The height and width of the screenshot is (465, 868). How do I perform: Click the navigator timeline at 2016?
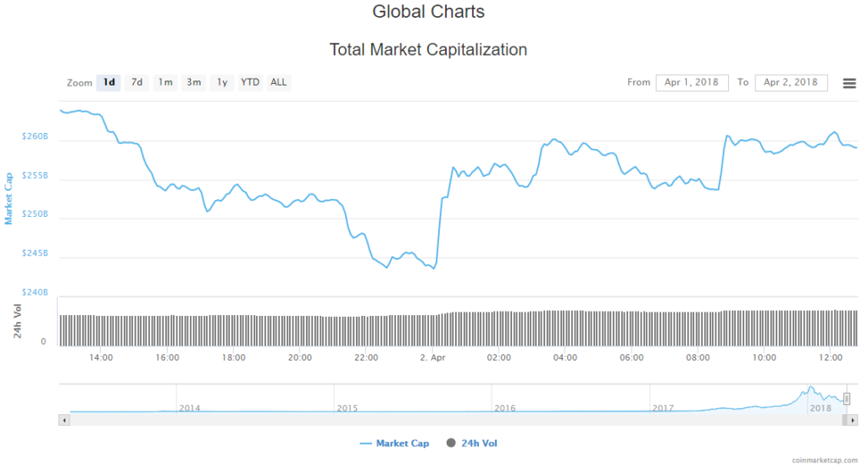click(504, 407)
